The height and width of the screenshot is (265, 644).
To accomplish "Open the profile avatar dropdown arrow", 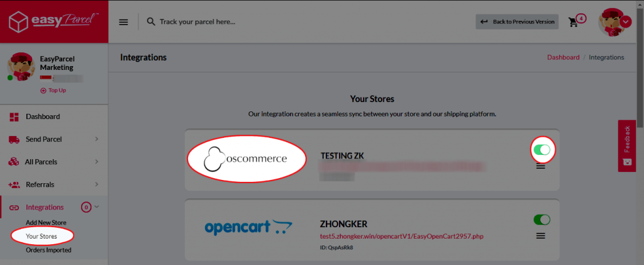I will (x=625, y=21).
